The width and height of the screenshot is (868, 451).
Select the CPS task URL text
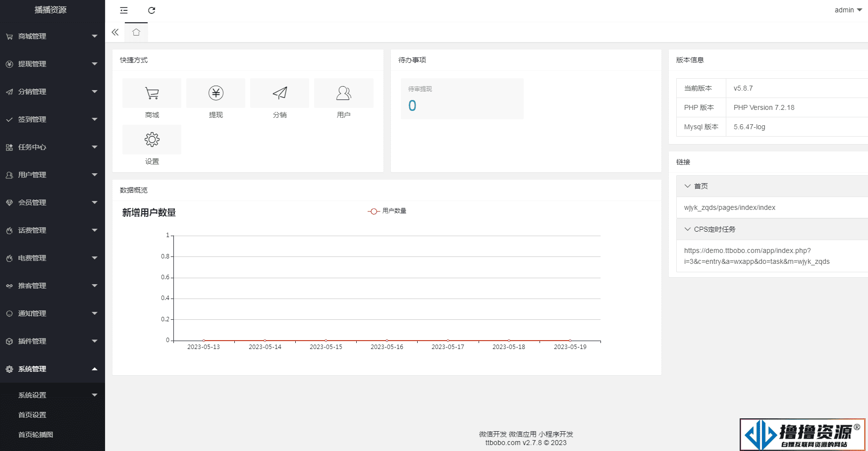pyautogui.click(x=757, y=256)
